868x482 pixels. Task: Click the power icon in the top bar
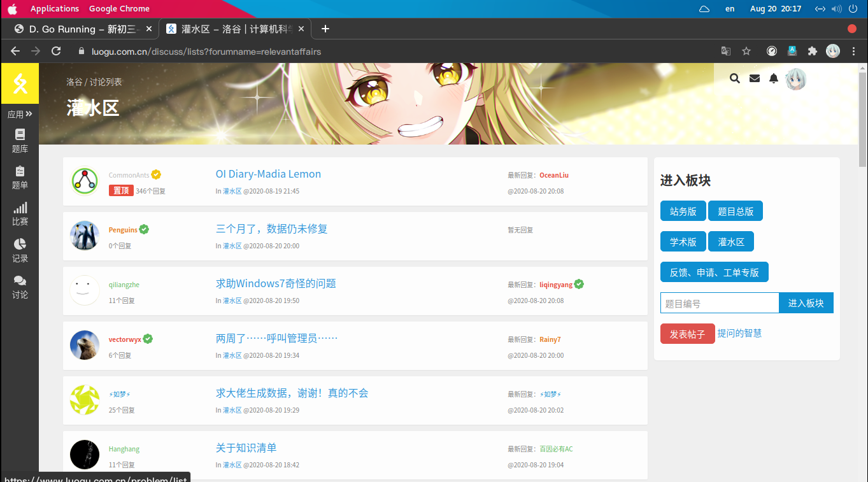[853, 9]
